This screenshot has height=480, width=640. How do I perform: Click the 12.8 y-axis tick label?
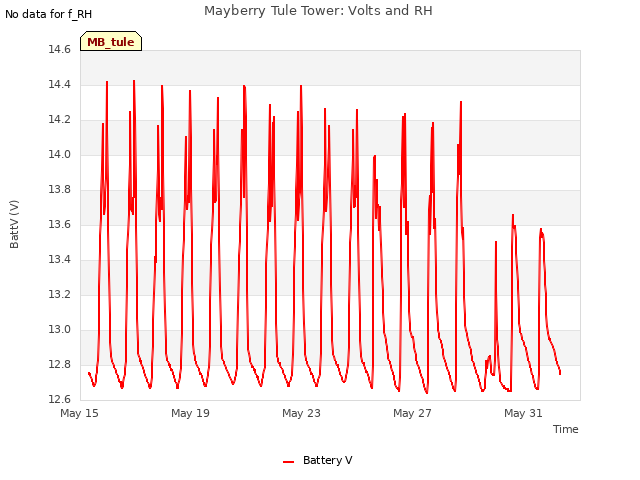60,364
